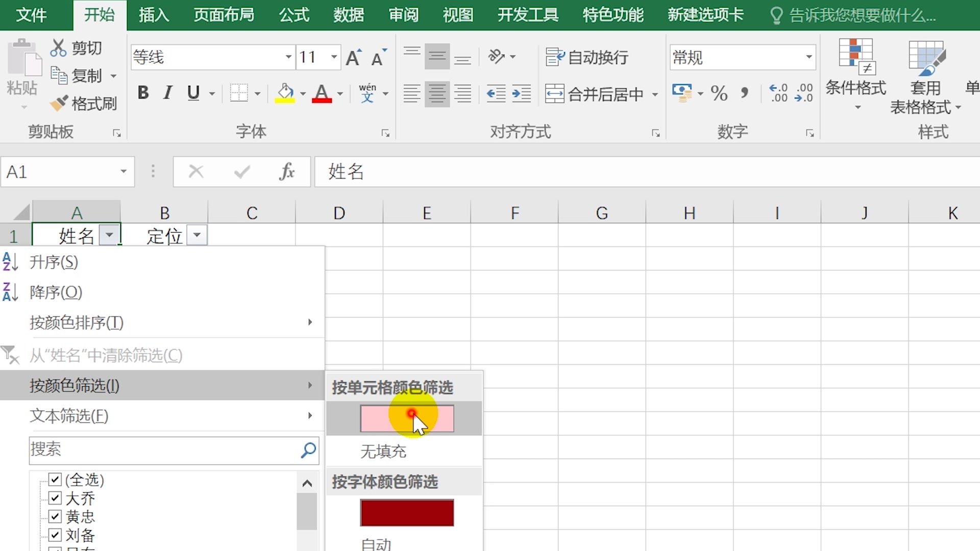Uncheck the (全选) select-all entry
This screenshot has width=980, height=551.
pos(54,479)
